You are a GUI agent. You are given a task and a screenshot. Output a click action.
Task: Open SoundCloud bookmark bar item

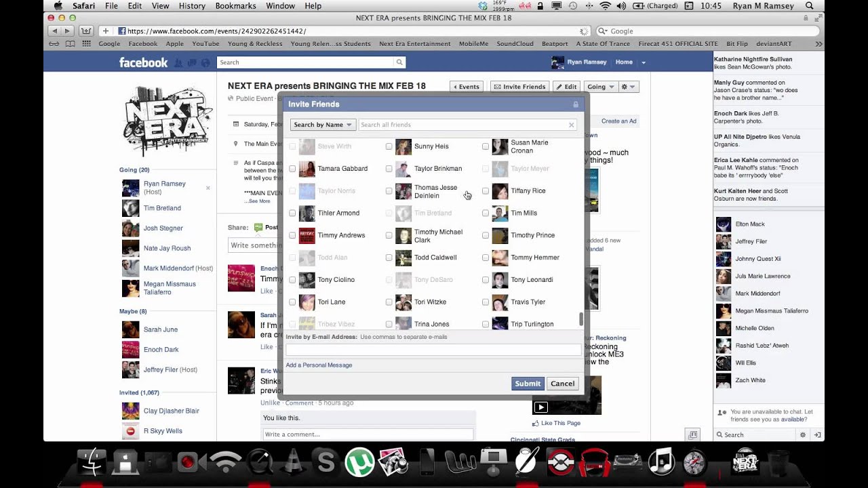515,44
